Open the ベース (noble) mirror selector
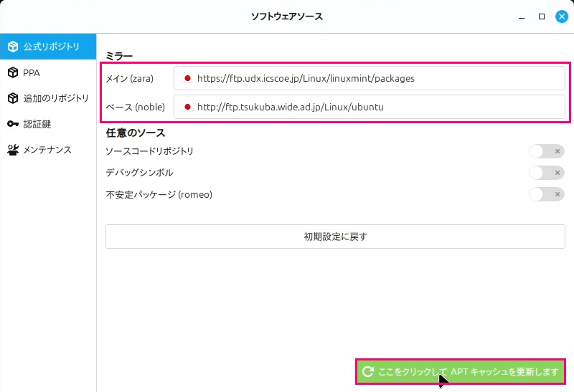The height and width of the screenshot is (392, 574). (x=369, y=107)
